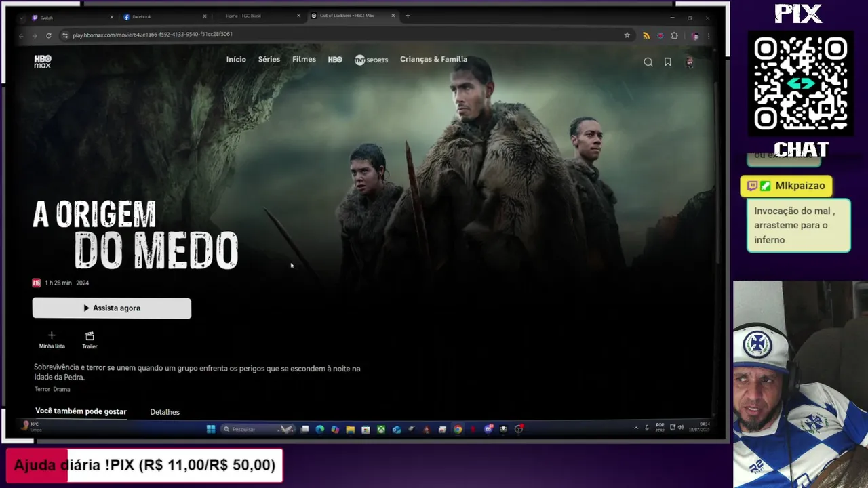868x488 pixels.
Task: Open Séries menu
Action: [269, 60]
